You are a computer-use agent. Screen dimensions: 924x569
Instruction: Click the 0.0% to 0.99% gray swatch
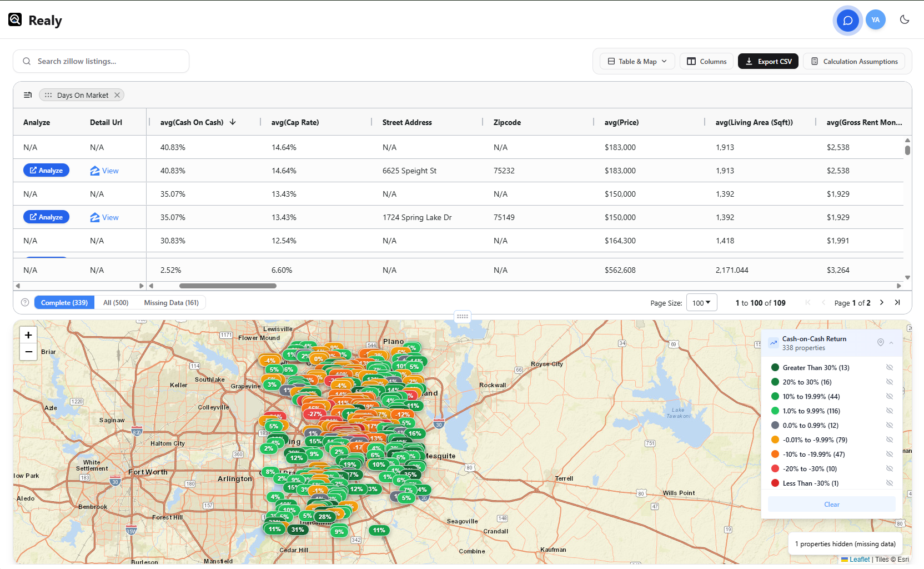[775, 425]
